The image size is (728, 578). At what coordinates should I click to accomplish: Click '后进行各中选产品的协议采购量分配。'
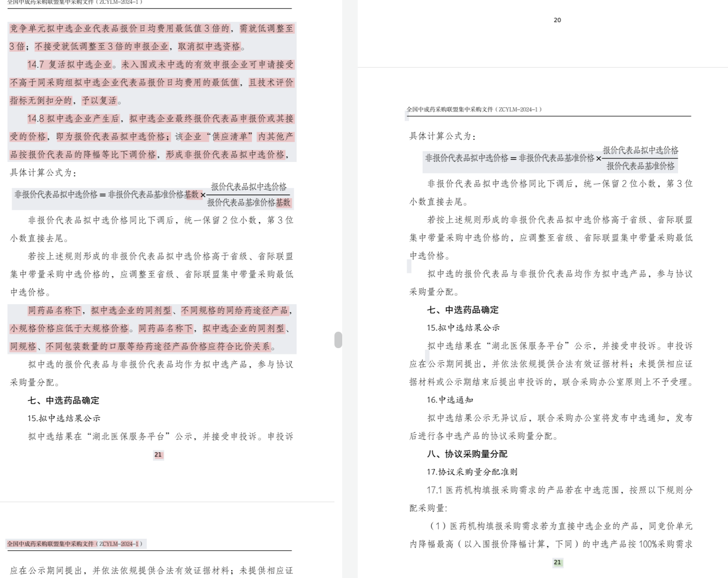[x=485, y=436]
